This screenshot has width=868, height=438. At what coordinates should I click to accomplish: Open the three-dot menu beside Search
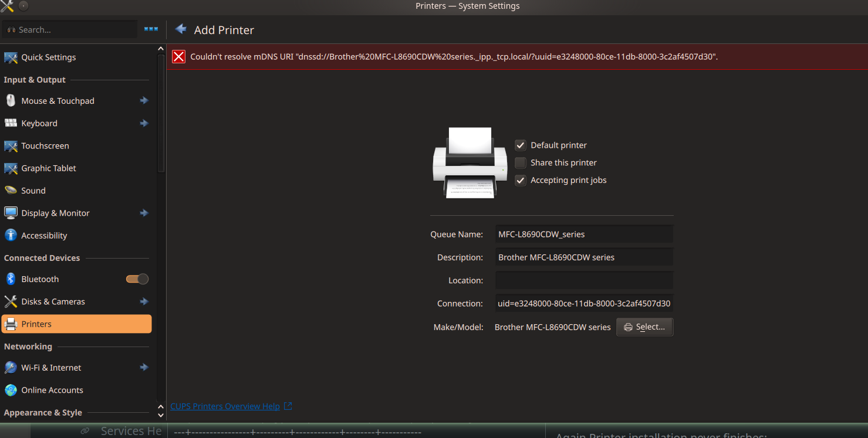coord(151,29)
